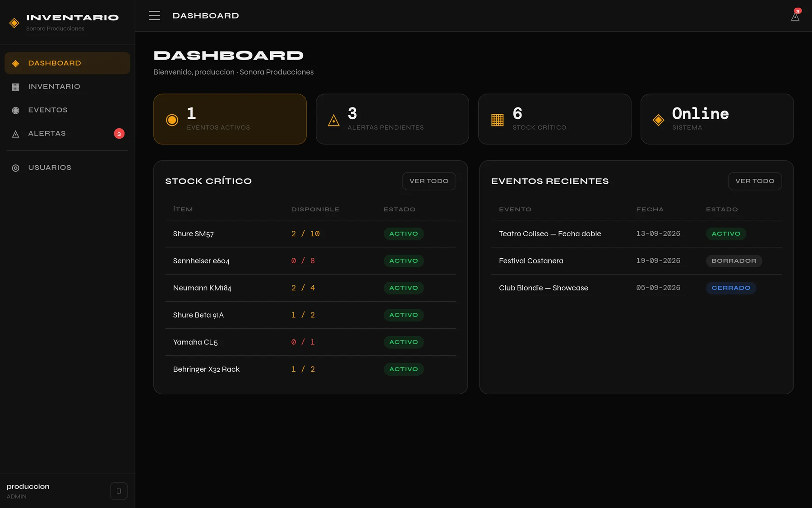Viewport: 812px width, 508px height.
Task: Click the produccion user name
Action: (x=28, y=486)
